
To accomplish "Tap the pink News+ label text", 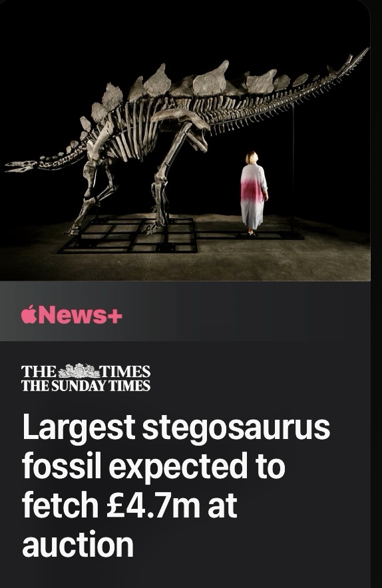I will click(x=80, y=314).
